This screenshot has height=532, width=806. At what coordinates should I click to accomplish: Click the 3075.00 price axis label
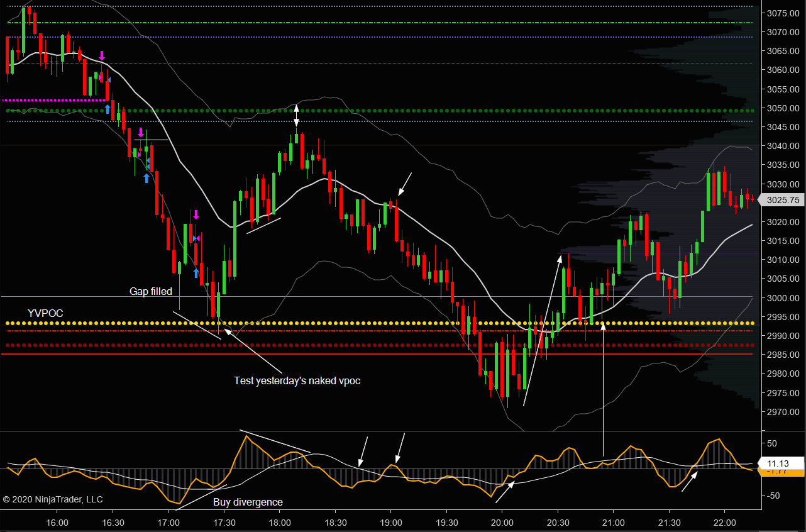(x=783, y=13)
